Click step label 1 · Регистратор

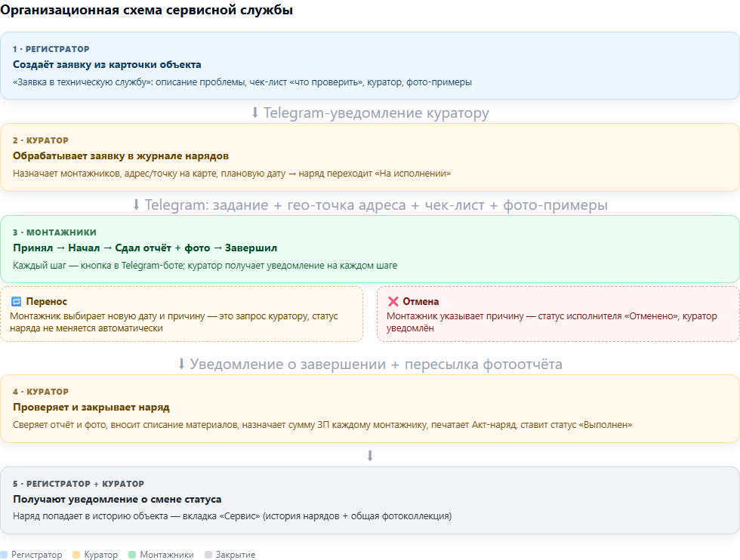[51, 49]
